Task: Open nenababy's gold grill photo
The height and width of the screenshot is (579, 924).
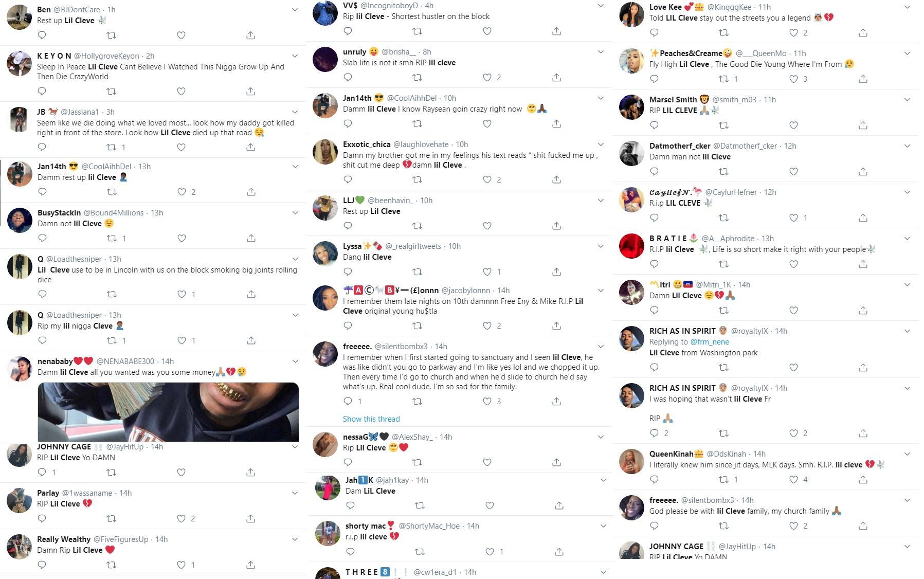Action: 168,412
